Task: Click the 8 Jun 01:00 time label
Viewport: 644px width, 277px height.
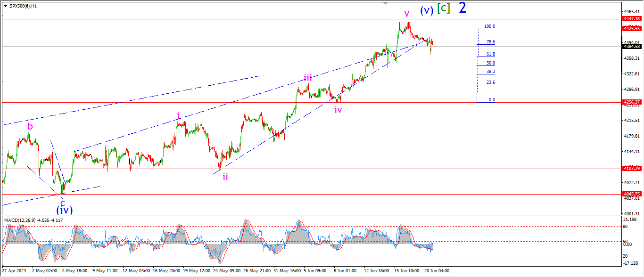Action: coord(346,271)
